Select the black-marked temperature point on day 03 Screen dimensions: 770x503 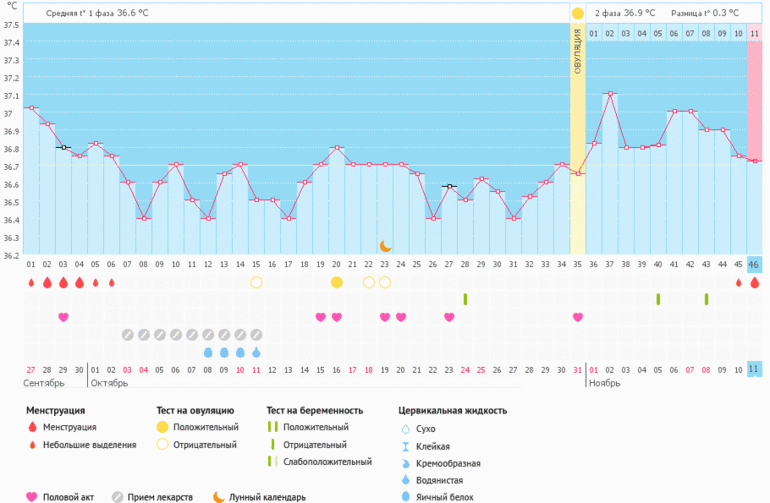[63, 147]
